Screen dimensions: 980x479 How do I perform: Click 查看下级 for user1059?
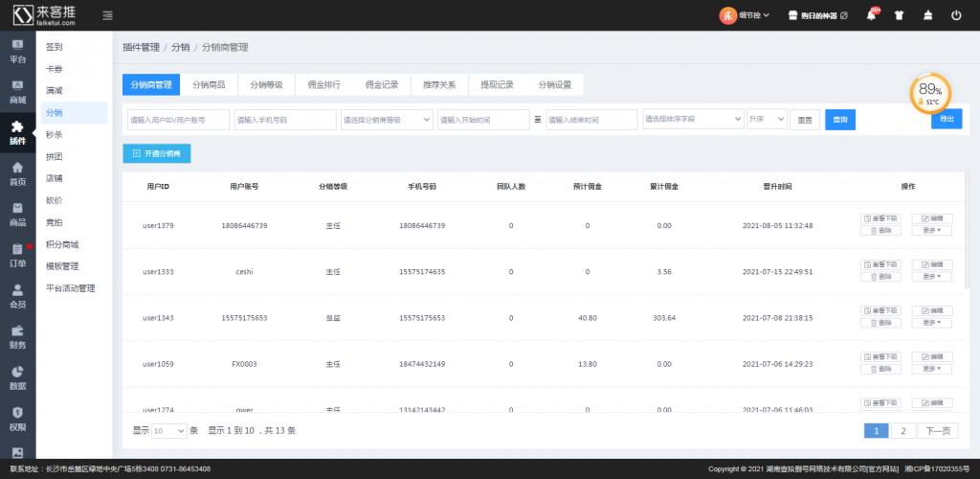[x=880, y=357]
